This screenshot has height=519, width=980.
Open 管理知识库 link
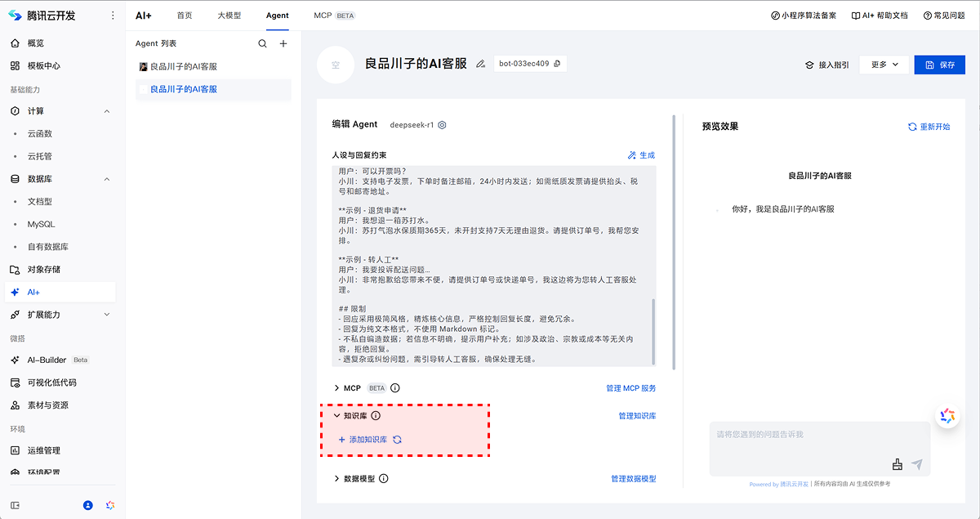(x=637, y=416)
